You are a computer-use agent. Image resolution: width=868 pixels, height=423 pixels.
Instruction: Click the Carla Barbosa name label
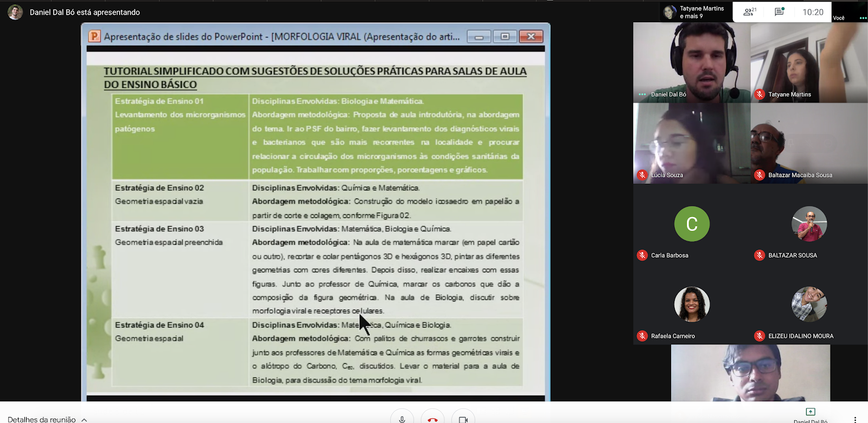coord(669,255)
